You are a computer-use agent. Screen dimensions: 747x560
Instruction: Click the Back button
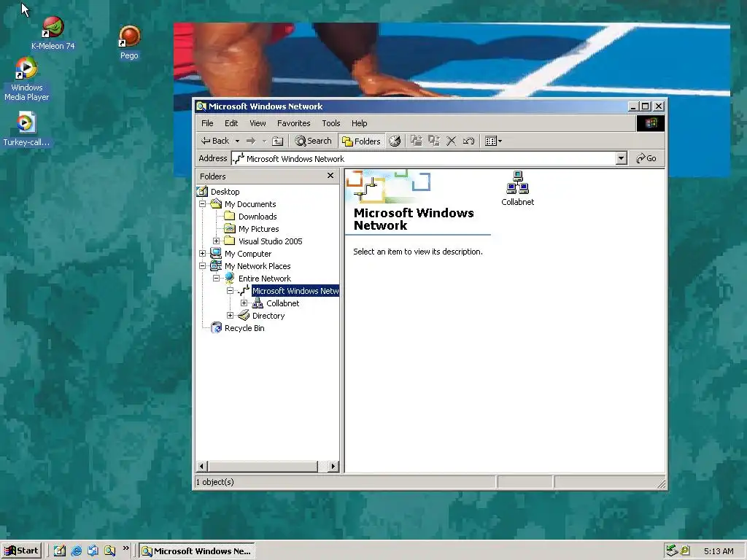point(215,141)
